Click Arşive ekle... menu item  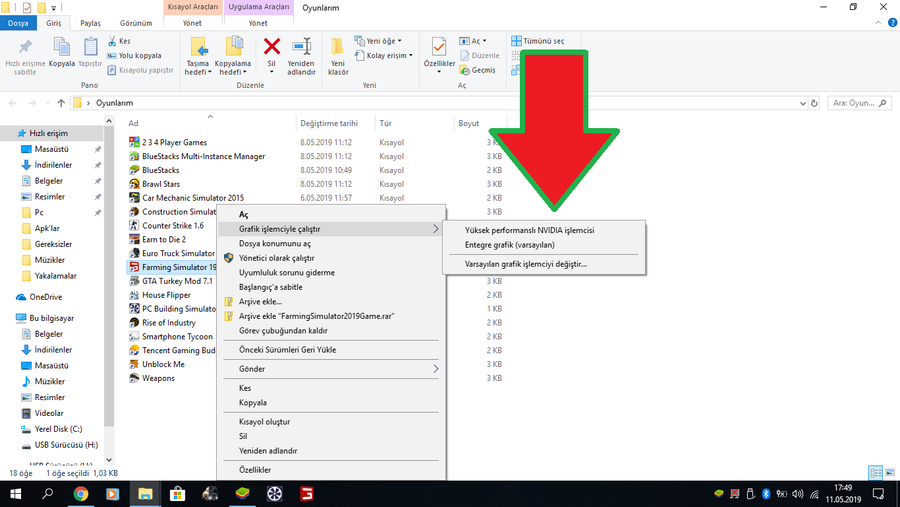261,301
